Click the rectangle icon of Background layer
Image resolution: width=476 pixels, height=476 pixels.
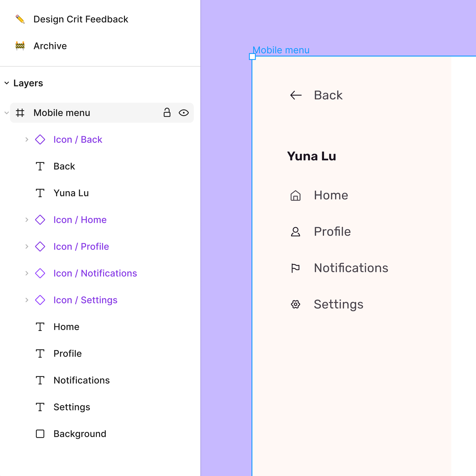[x=40, y=434]
